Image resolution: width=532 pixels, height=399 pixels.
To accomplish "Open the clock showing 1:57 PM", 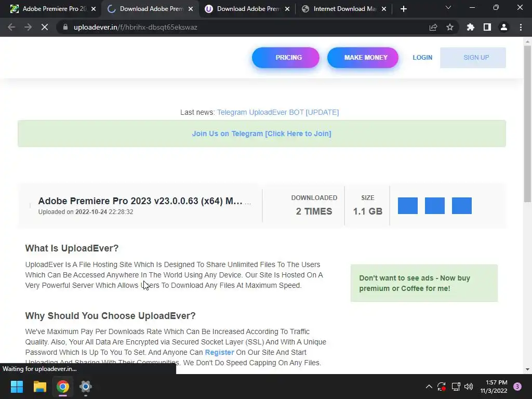I will coord(494,387).
